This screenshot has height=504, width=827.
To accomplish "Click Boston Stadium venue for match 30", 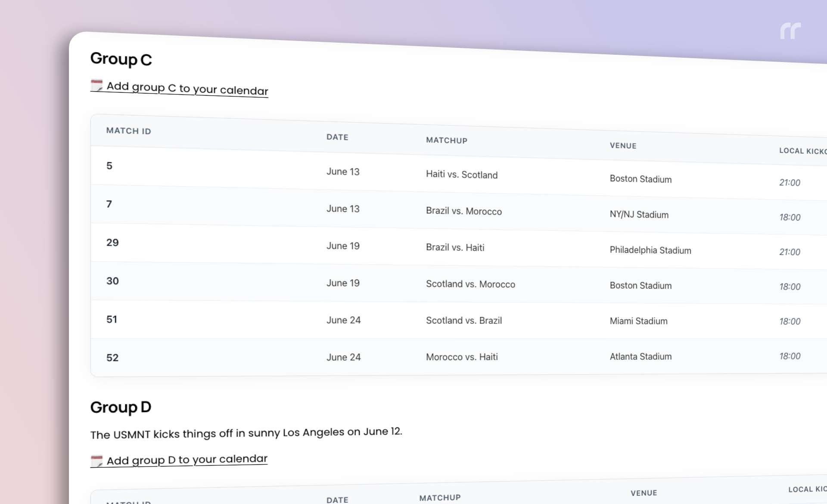I will click(640, 286).
